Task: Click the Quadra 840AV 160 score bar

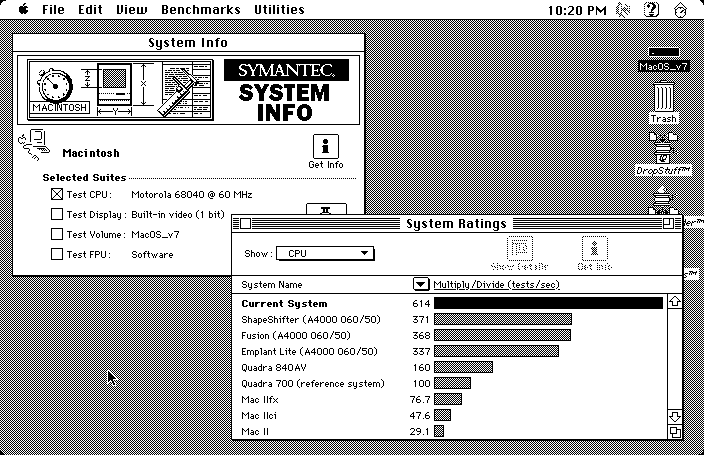Action: tap(463, 367)
